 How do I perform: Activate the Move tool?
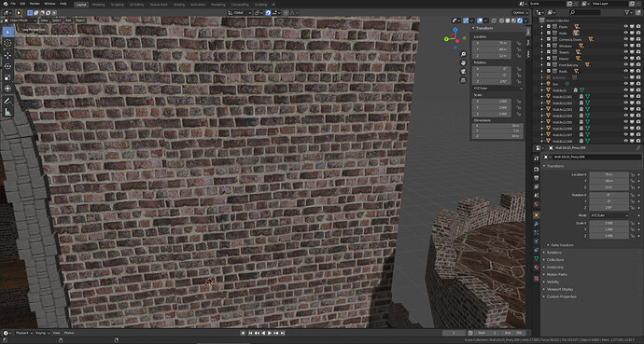pos(7,54)
